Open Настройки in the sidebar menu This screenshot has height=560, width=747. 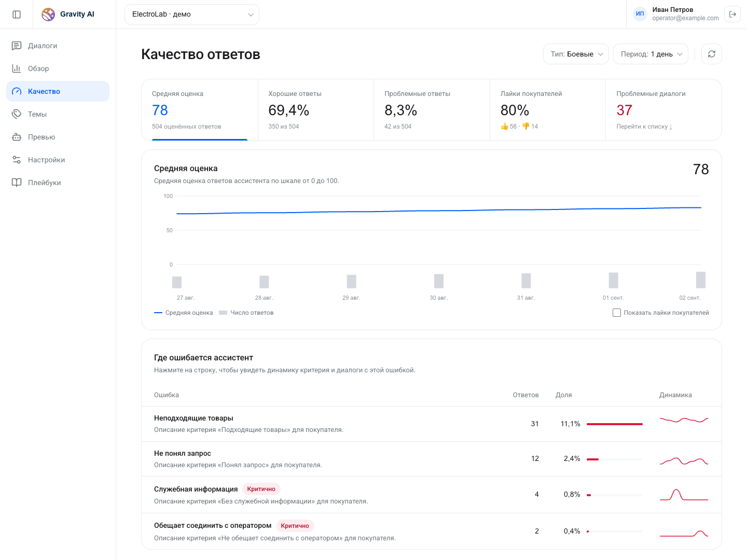[x=58, y=160]
